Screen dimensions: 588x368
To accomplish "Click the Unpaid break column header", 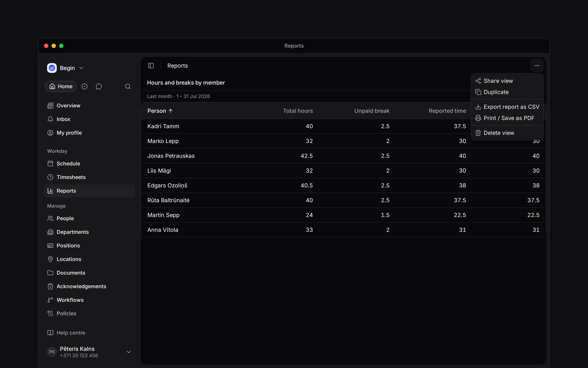I will (x=372, y=111).
